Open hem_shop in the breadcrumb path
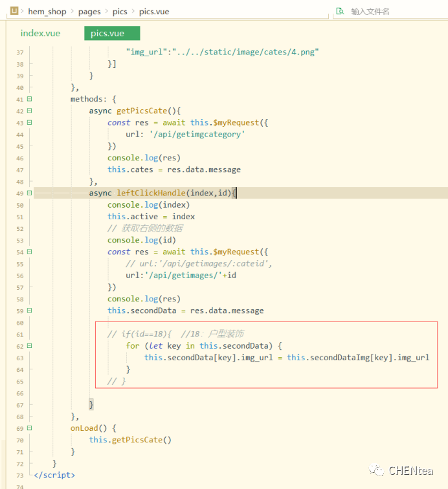Image resolution: width=448 pixels, height=489 pixels. (x=47, y=12)
